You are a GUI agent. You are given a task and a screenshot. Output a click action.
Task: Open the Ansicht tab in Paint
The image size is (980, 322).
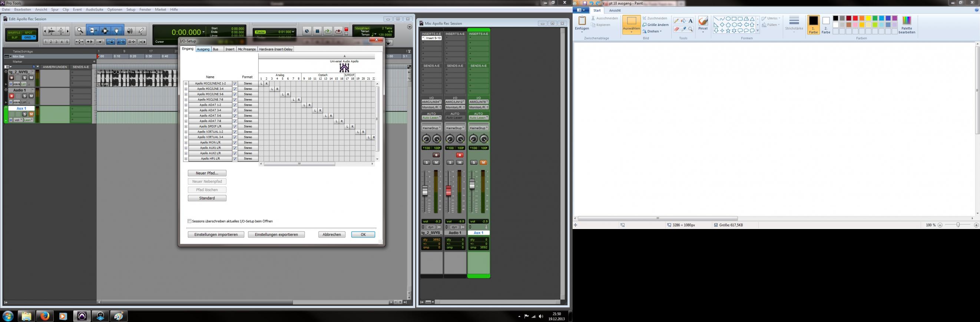point(615,11)
